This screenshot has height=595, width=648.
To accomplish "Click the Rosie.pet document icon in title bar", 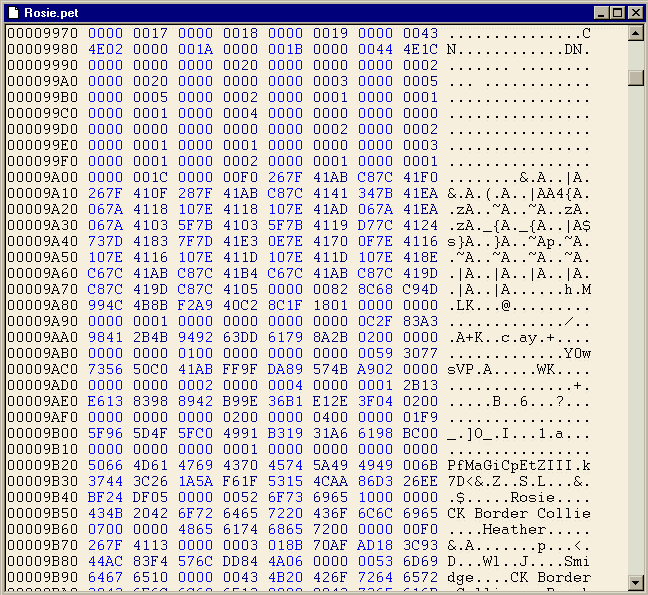I will click(13, 12).
